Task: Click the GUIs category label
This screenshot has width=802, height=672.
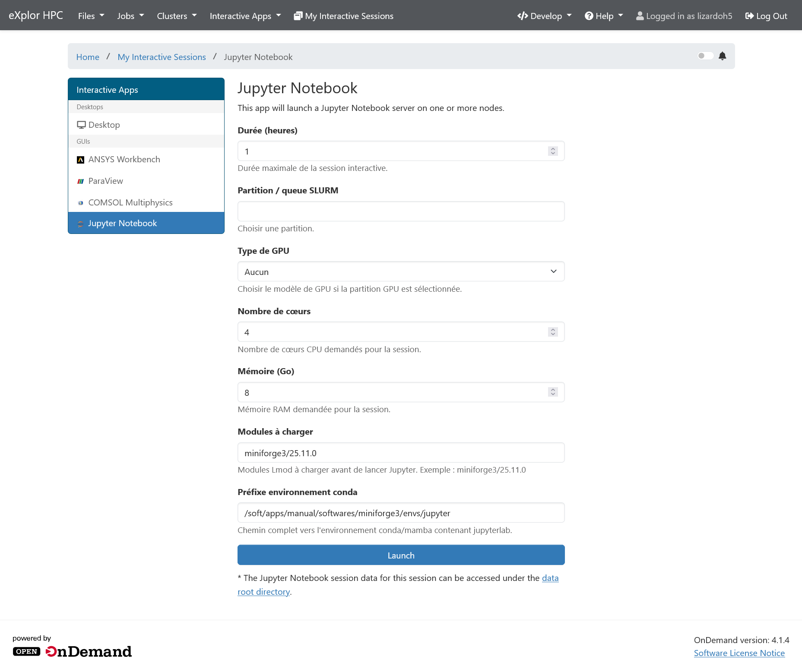Action: pyautogui.click(x=83, y=142)
